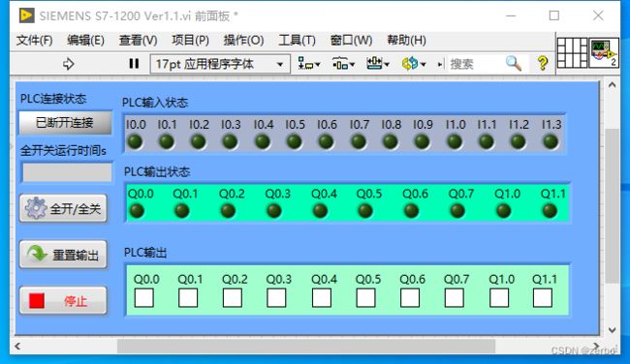Open the Distribute Objects tool

coord(343,64)
